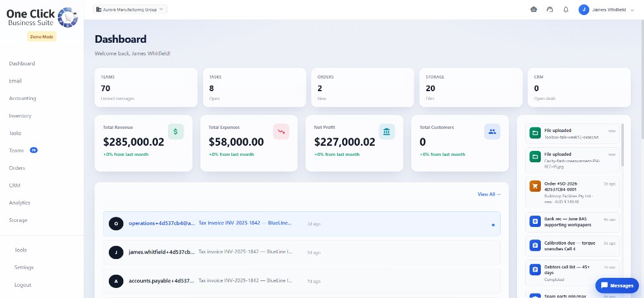Screen dimensions: 644x298
Task: Click folder icon of Cavity-flash file upload
Action: point(535,157)
